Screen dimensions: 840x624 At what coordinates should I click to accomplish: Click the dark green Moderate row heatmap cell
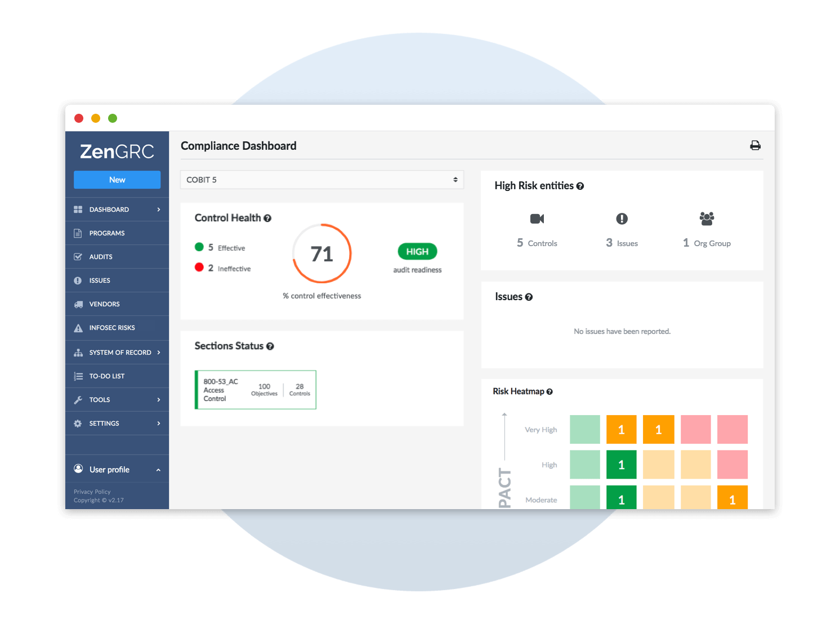[622, 498]
